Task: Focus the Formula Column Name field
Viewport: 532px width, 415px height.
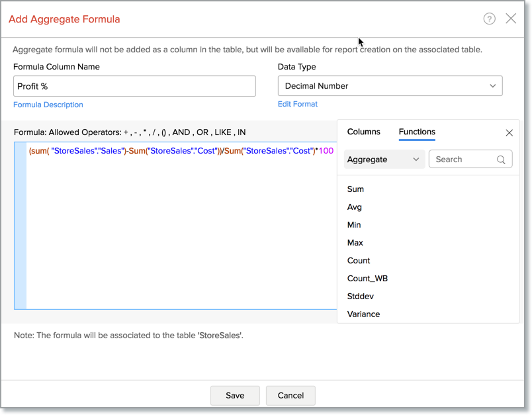Action: click(134, 86)
